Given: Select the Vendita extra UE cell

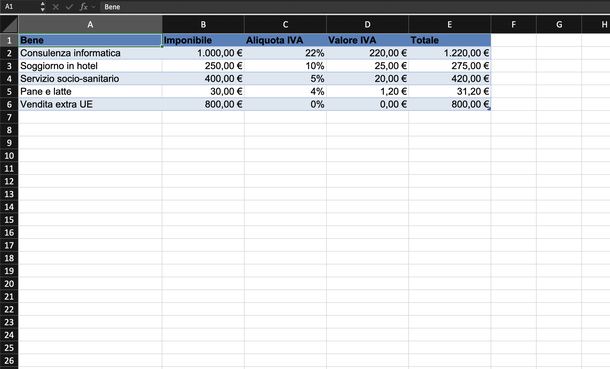Looking at the screenshot, I should point(90,104).
